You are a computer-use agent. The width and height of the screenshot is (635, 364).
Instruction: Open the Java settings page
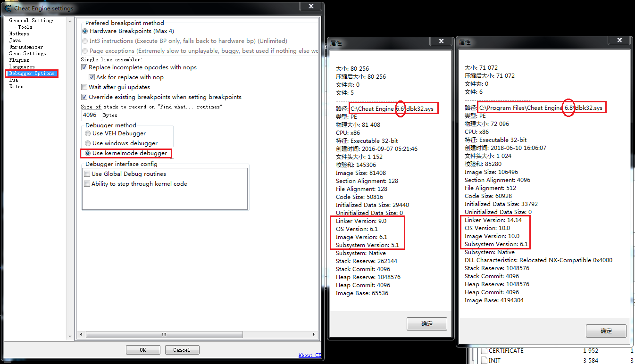15,40
